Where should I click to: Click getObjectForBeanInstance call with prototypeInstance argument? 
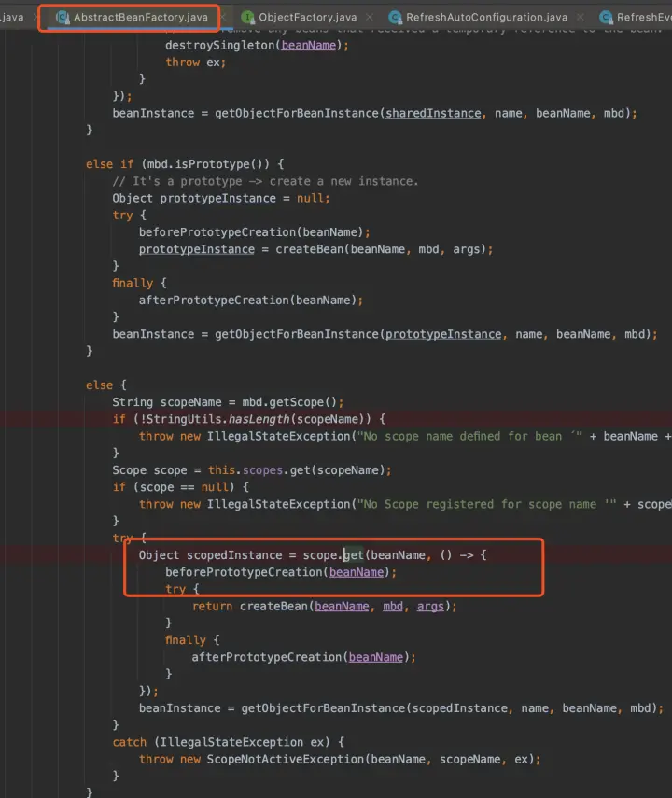[436, 334]
